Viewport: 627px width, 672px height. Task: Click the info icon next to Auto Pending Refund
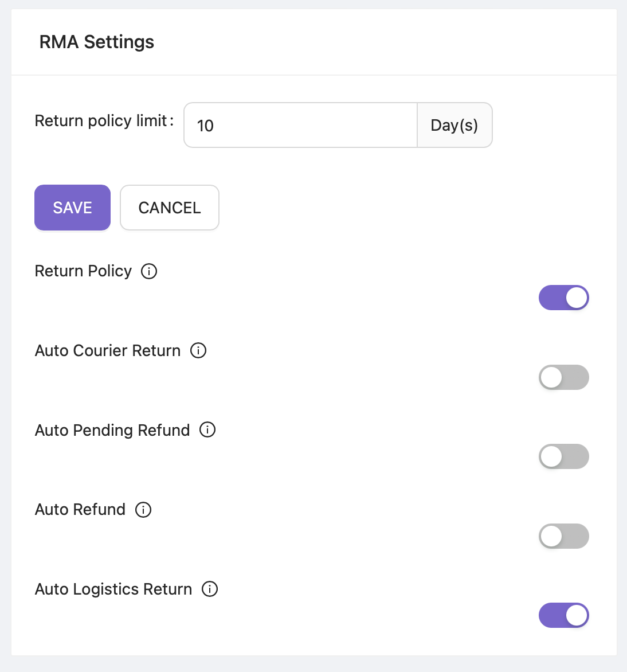pos(207,429)
